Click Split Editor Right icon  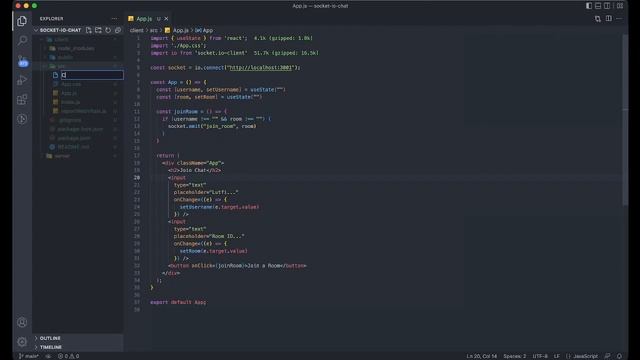(x=609, y=19)
